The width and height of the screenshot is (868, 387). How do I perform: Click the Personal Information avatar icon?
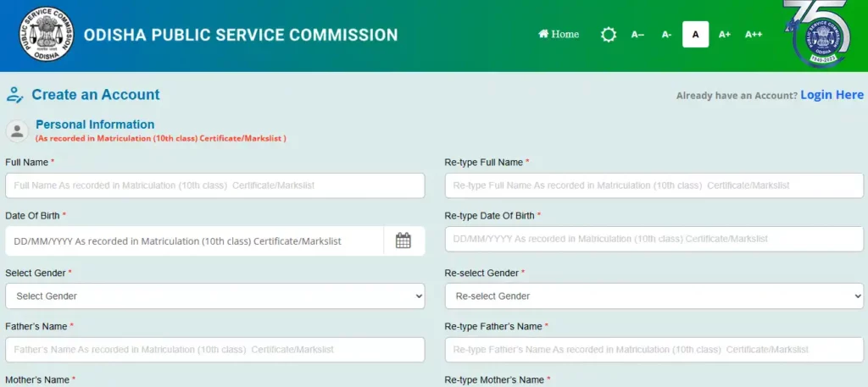pyautogui.click(x=17, y=131)
